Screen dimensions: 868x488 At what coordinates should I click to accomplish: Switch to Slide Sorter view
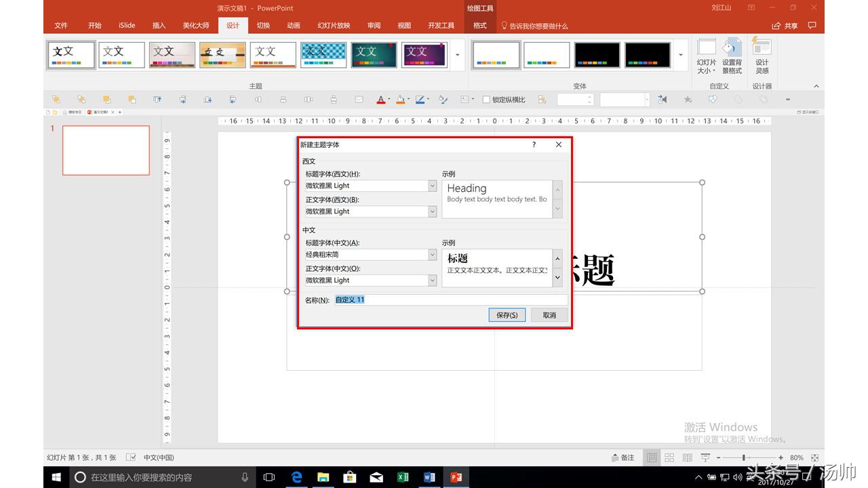(x=669, y=457)
